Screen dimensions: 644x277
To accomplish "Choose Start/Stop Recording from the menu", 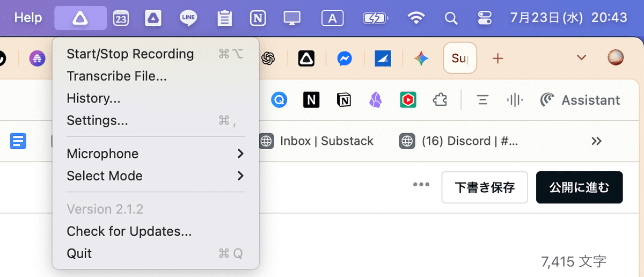I will pos(130,54).
